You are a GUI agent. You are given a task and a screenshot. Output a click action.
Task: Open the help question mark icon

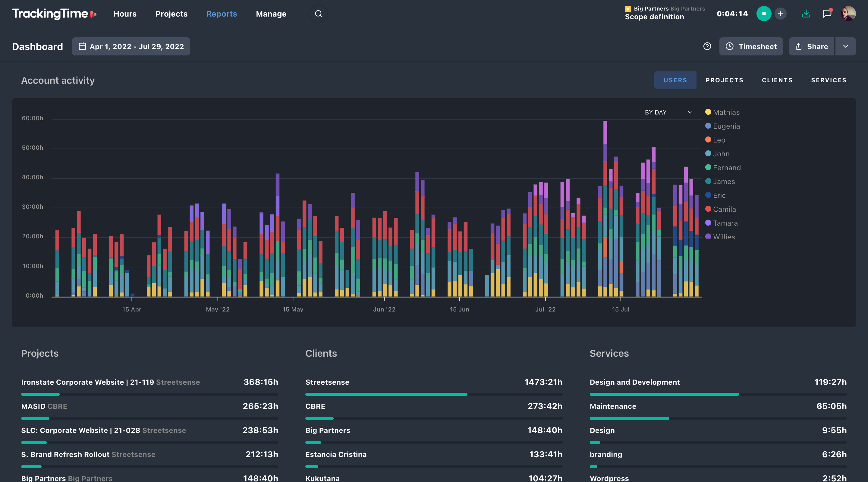click(706, 46)
